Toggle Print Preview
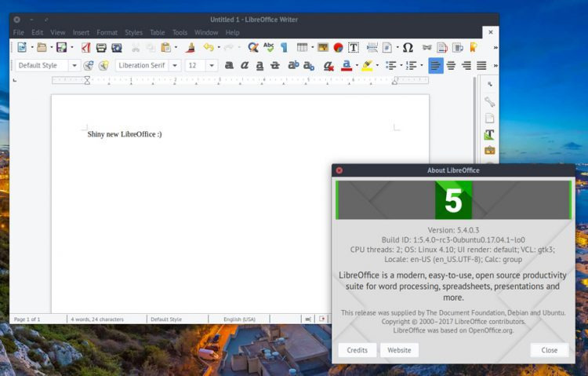This screenshot has width=588, height=376. [x=117, y=47]
